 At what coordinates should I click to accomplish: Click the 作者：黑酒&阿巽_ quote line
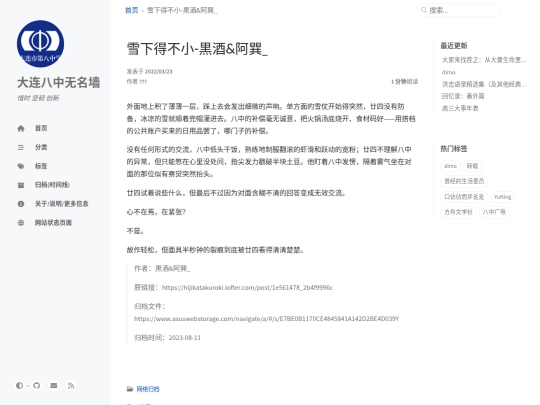pos(162,269)
